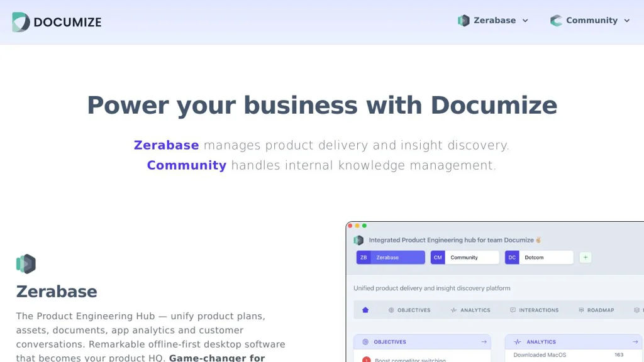Open the Analytics tab in the app toolbar
This screenshot has width=644, height=362.
tap(470, 310)
